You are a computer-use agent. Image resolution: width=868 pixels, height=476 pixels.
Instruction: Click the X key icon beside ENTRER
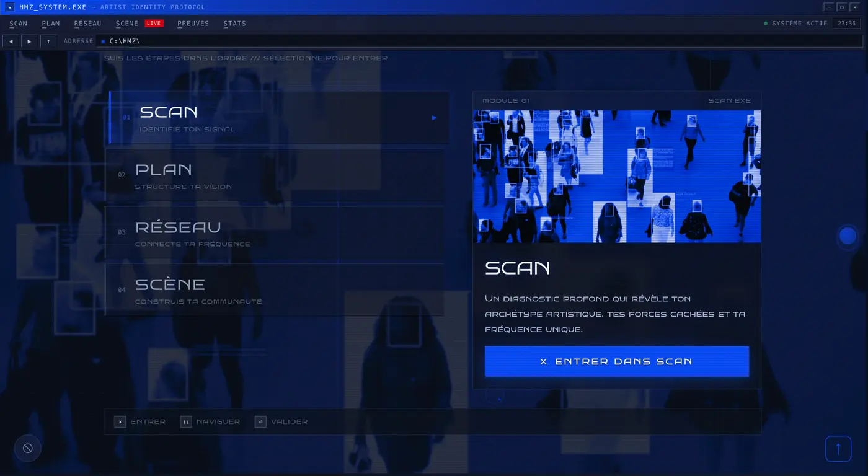pos(120,421)
